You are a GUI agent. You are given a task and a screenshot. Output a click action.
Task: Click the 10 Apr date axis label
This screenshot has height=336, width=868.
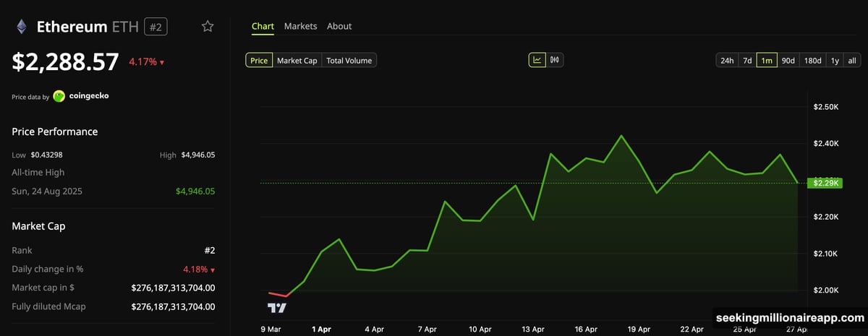pyautogui.click(x=480, y=329)
